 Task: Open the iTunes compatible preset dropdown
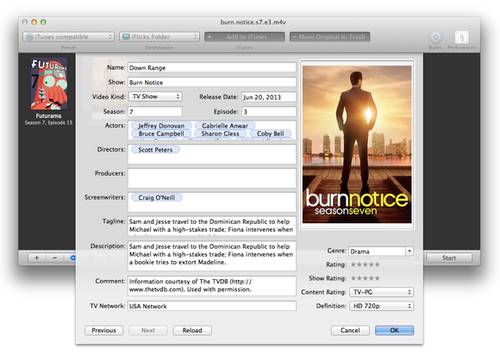point(69,37)
